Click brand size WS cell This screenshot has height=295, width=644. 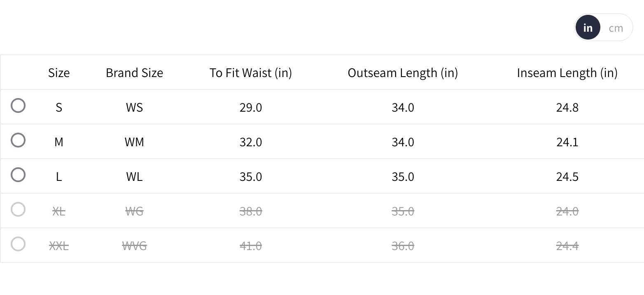(134, 108)
